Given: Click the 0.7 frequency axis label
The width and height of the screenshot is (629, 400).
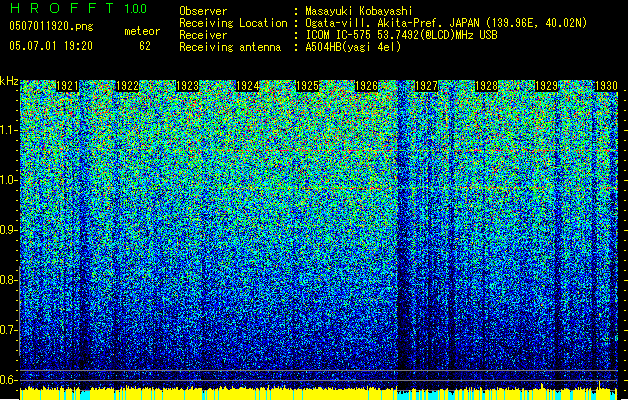Looking at the screenshot, I should (x=9, y=330).
